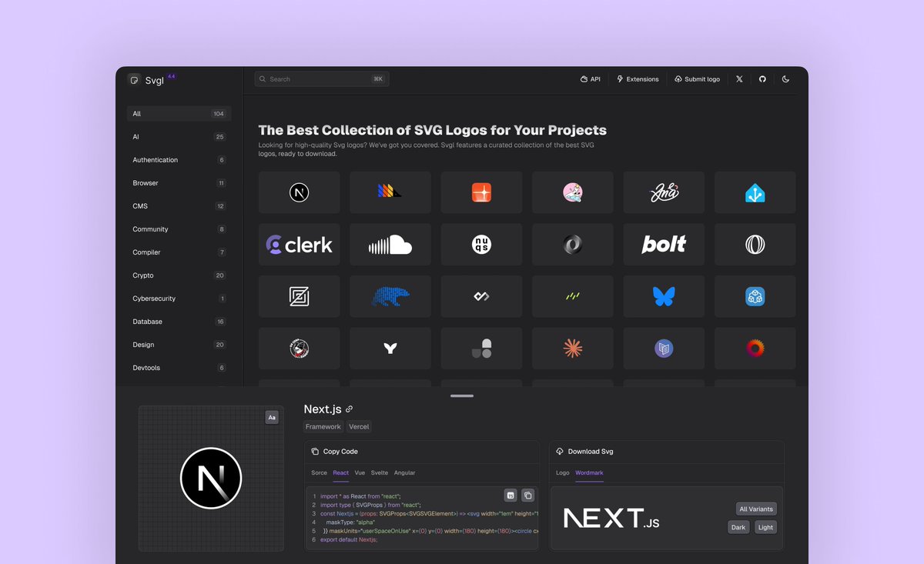Screen dimensions: 924x564
Task: Open the Extensions link
Action: 638,79
